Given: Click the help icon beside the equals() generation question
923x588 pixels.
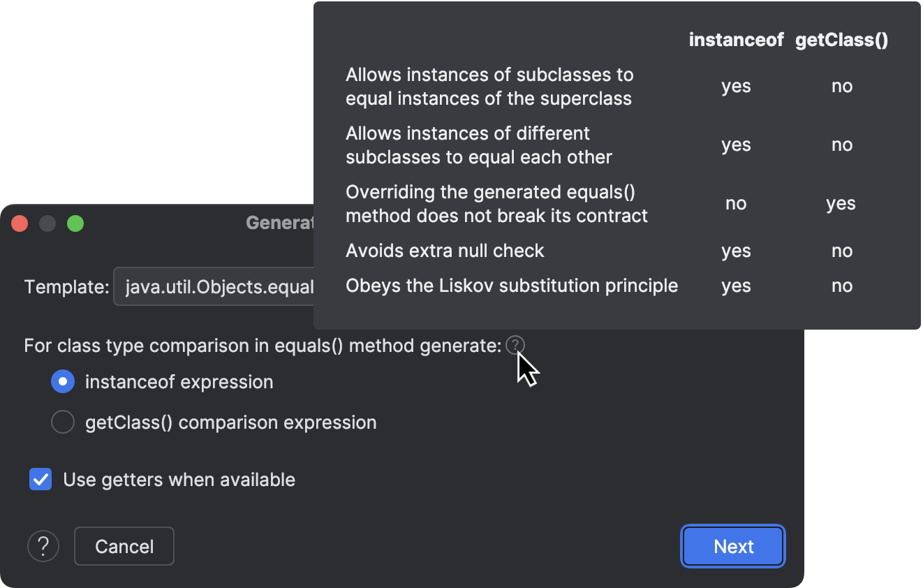Looking at the screenshot, I should [515, 344].
